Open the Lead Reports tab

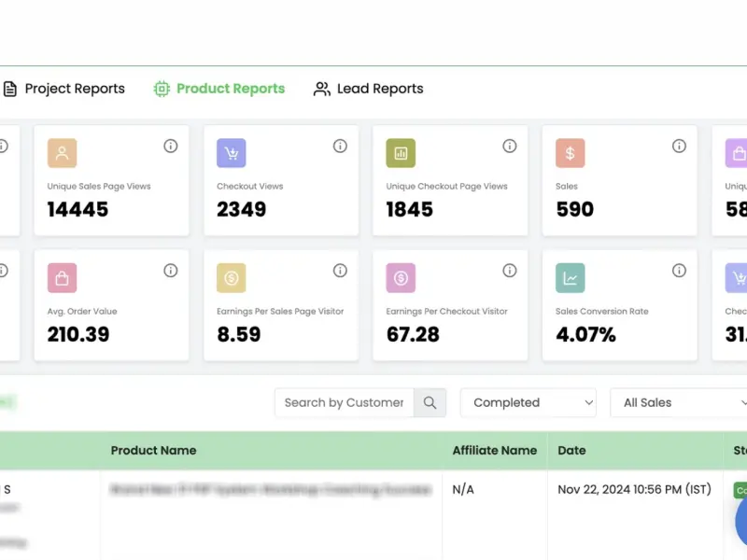click(x=368, y=89)
